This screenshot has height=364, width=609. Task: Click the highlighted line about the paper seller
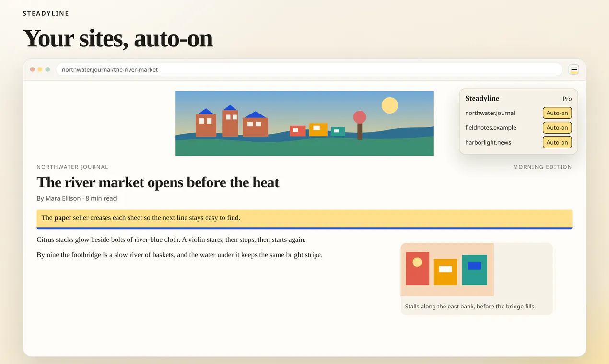(x=304, y=218)
